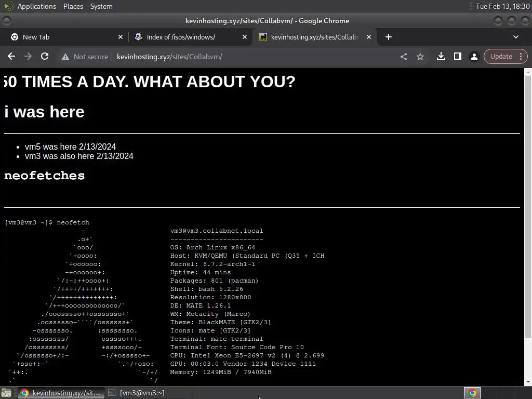
Task: Click 'Resolution: 1280x800' line
Action: (211, 297)
